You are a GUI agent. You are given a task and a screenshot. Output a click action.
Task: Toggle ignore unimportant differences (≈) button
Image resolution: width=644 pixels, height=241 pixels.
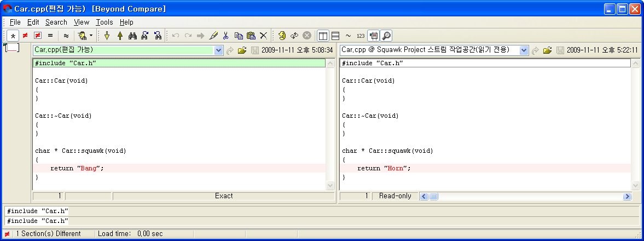tap(66, 36)
